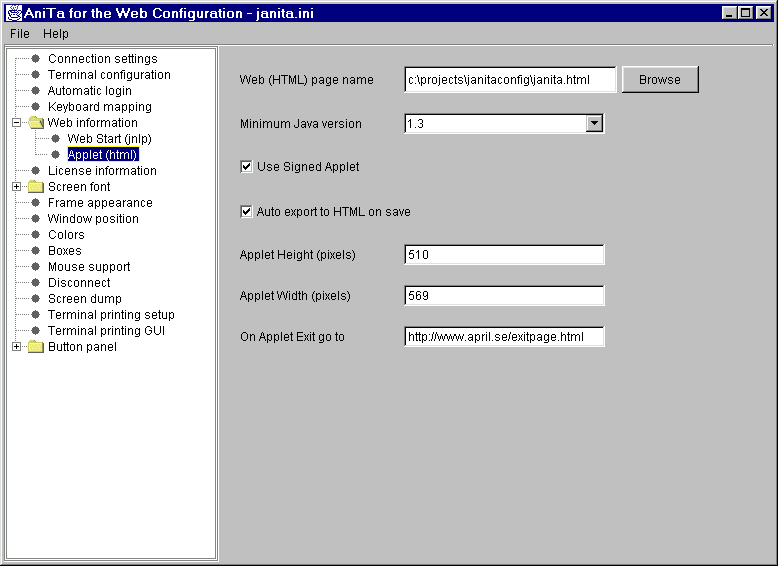Screen dimensions: 778x566
Task: Open the Minimum Java version dropdown arrow
Action: 594,124
